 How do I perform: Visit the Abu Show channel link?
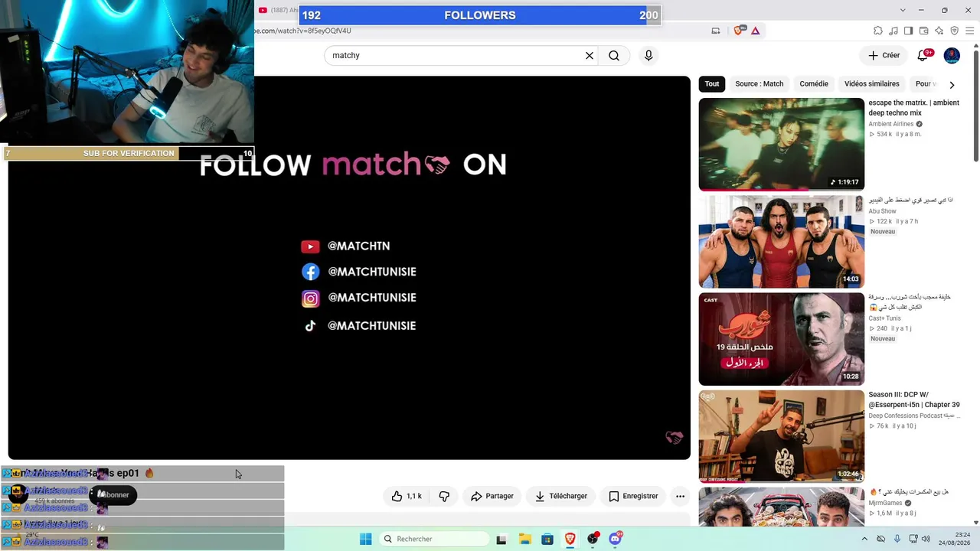tap(882, 211)
